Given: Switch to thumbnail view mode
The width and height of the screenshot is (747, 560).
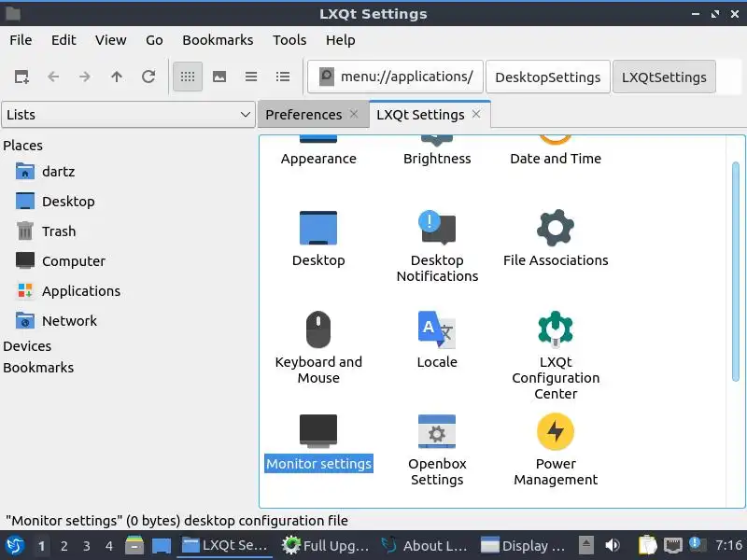Looking at the screenshot, I should click(x=219, y=77).
